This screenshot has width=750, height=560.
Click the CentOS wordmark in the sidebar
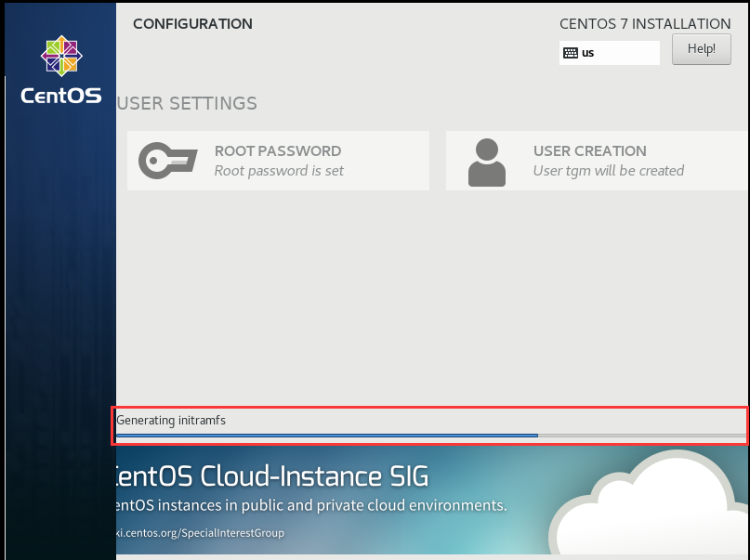click(61, 96)
